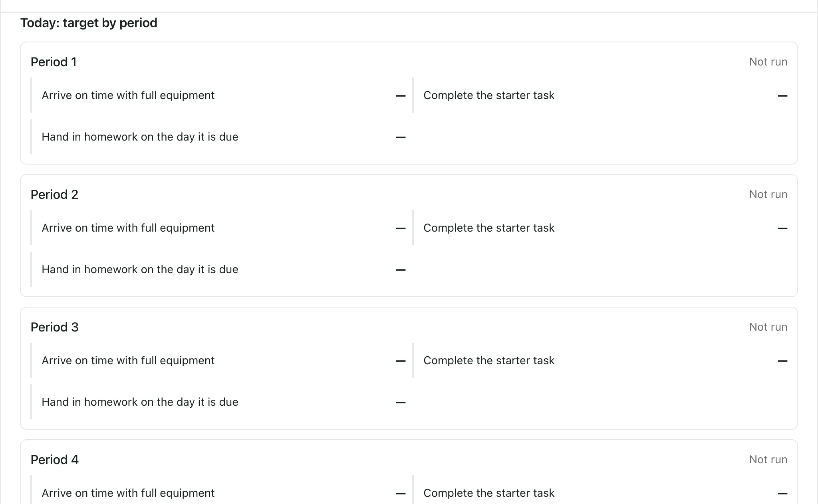Click Period 2 Not run status

(768, 194)
